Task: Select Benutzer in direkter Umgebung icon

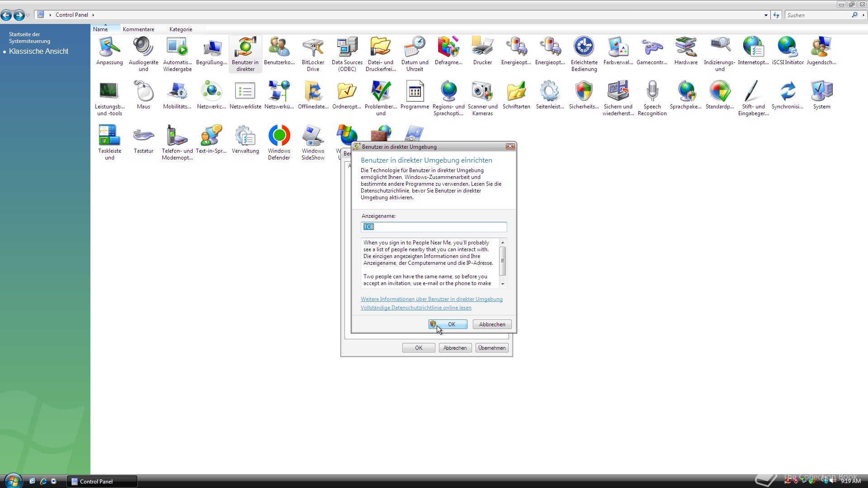Action: 245,54
